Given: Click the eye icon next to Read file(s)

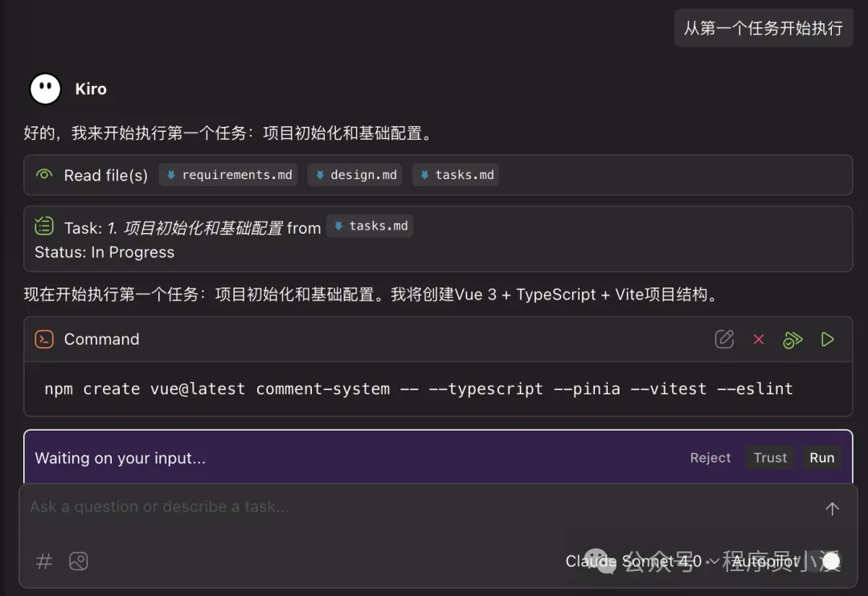Looking at the screenshot, I should 43,175.
